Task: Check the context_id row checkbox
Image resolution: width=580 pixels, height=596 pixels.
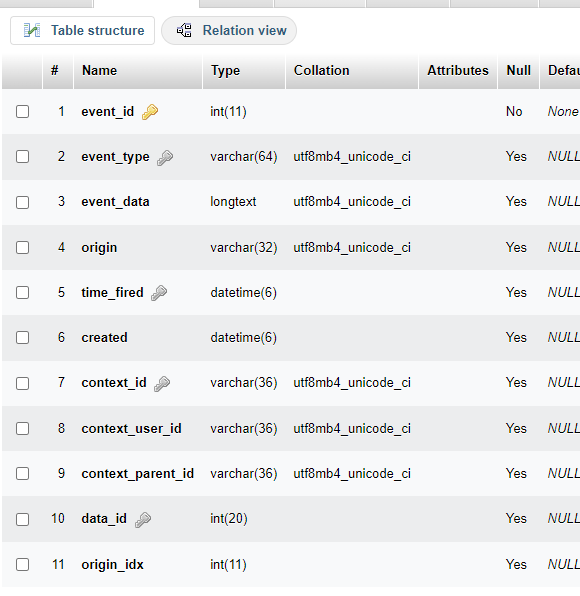Action: tap(22, 383)
